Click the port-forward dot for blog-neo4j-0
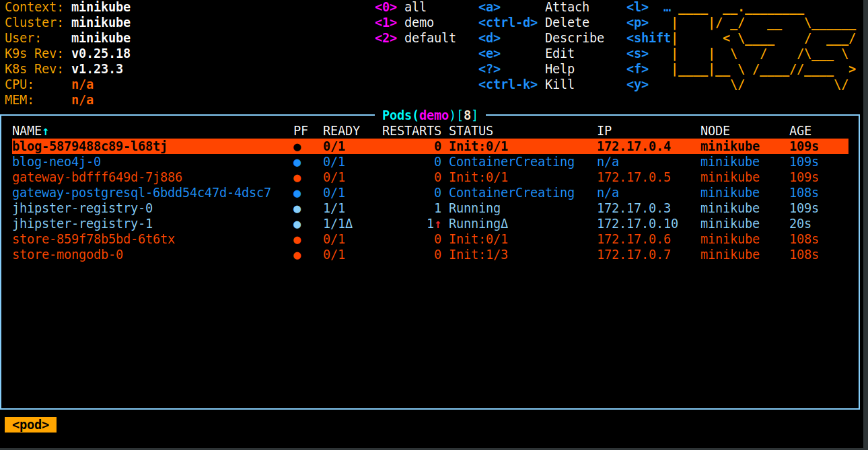Image resolution: width=868 pixels, height=450 pixels. tap(297, 163)
